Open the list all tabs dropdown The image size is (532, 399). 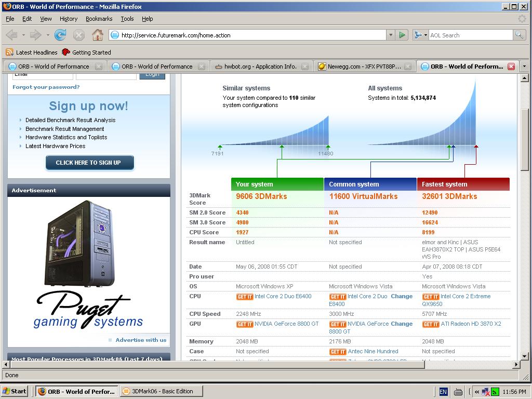(x=525, y=66)
